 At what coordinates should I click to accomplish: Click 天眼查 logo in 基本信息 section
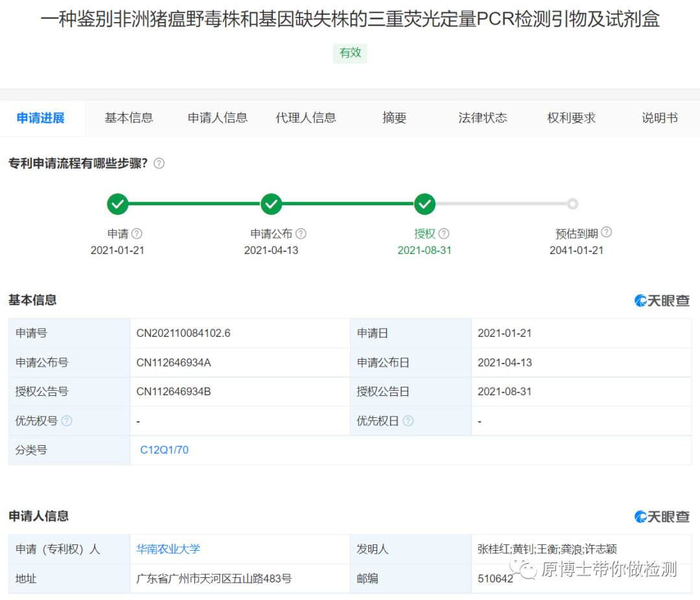click(662, 301)
